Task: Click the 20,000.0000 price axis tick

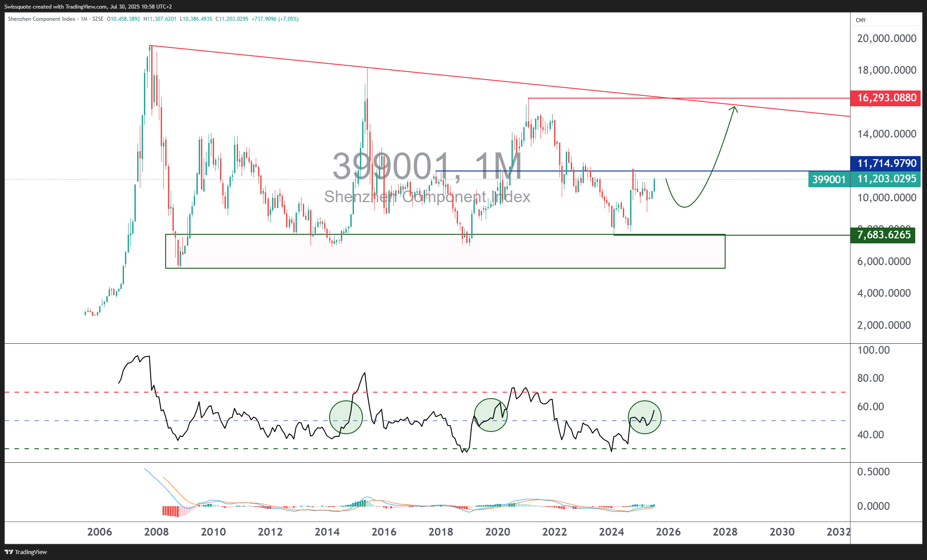Action: click(x=887, y=38)
